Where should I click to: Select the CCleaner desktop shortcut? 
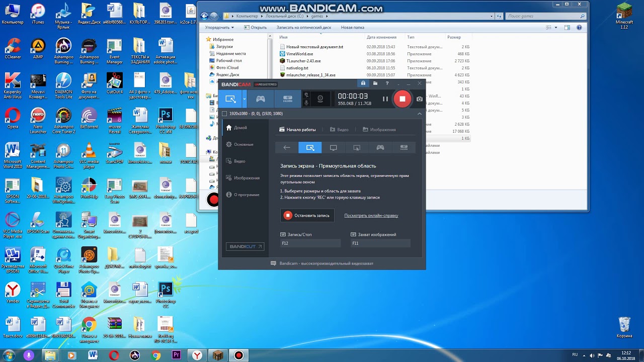(x=13, y=49)
